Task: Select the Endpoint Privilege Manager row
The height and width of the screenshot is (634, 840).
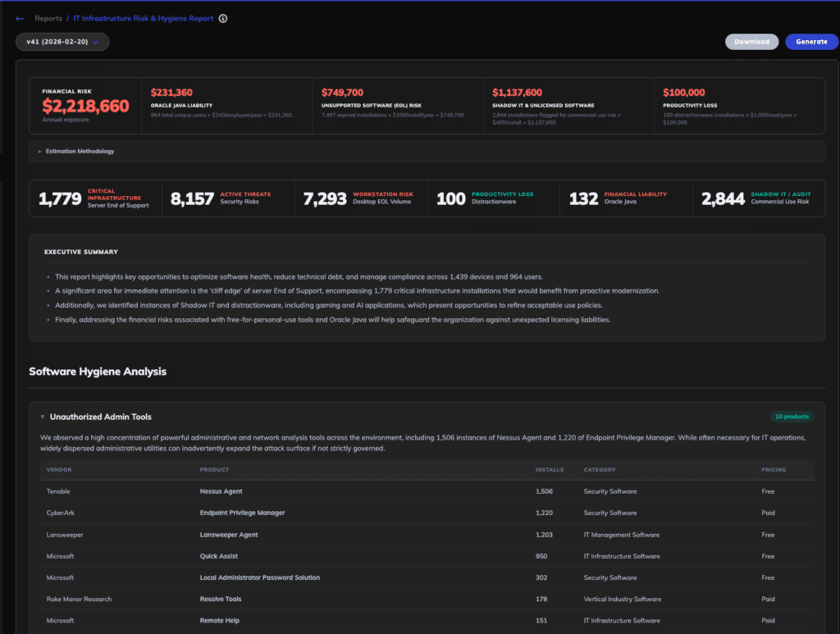Action: click(242, 513)
